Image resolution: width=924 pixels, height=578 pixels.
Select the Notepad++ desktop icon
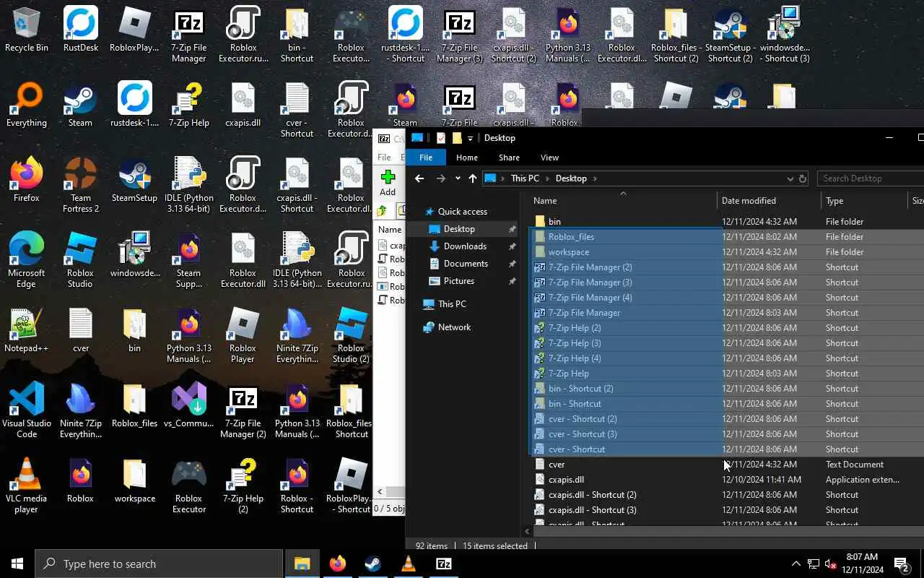click(x=27, y=331)
